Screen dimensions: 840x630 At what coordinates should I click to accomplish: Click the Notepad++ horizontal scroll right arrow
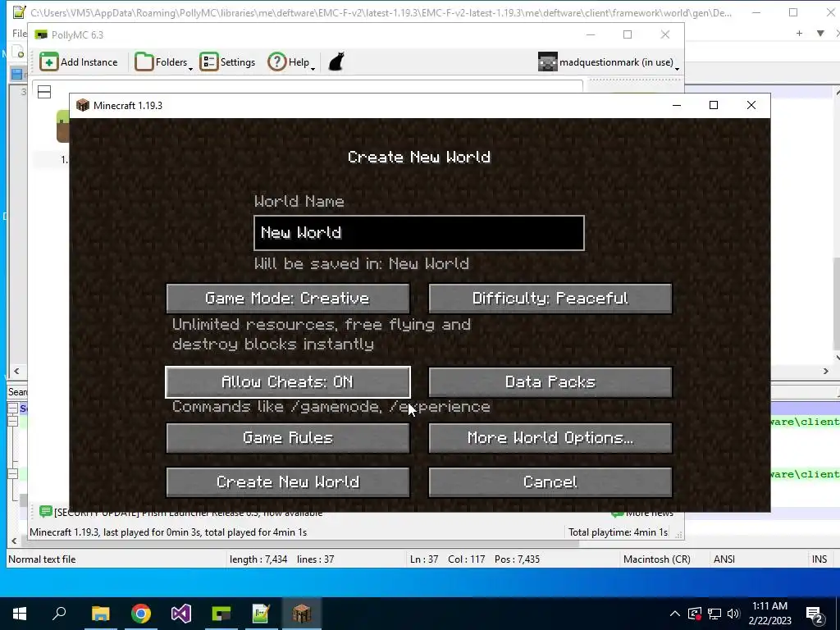tap(825, 371)
